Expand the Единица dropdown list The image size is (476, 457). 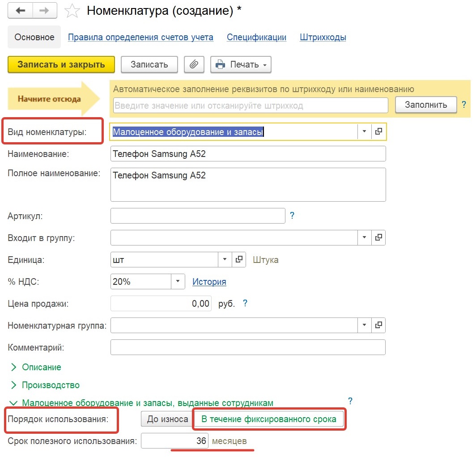(x=225, y=259)
